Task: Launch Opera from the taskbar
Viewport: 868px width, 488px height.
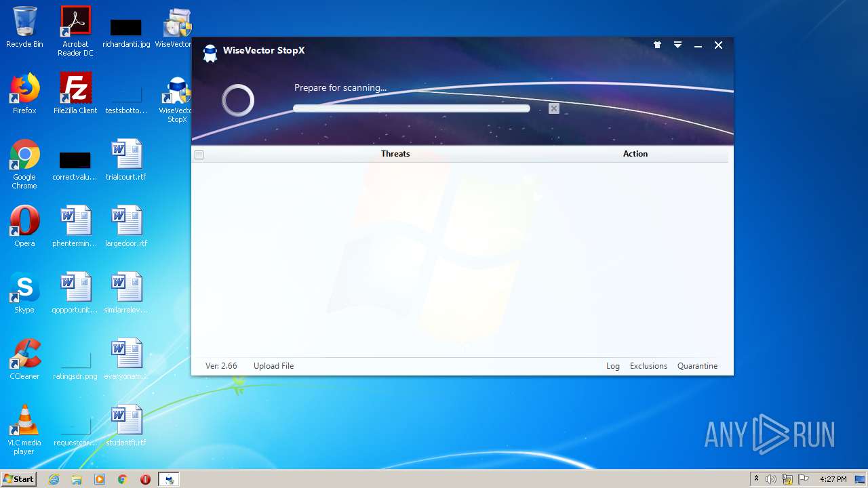Action: pos(145,479)
